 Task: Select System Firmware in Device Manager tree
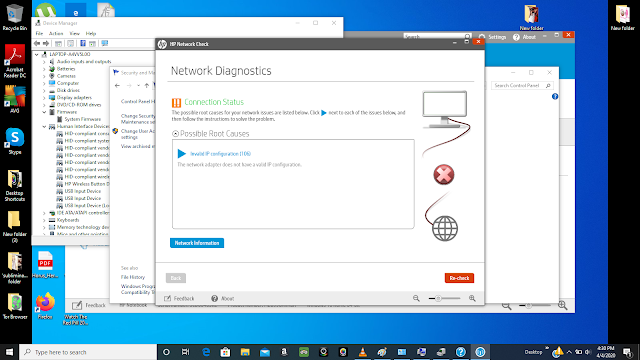tap(82, 119)
